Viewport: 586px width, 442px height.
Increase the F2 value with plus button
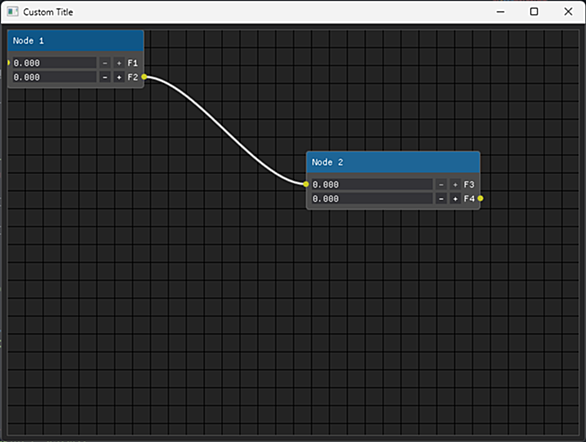[119, 77]
